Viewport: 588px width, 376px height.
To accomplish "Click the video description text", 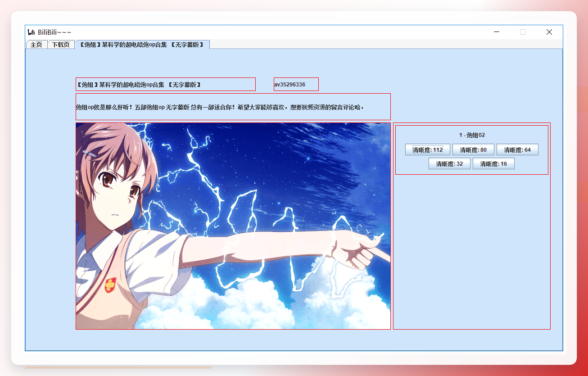I will [233, 107].
